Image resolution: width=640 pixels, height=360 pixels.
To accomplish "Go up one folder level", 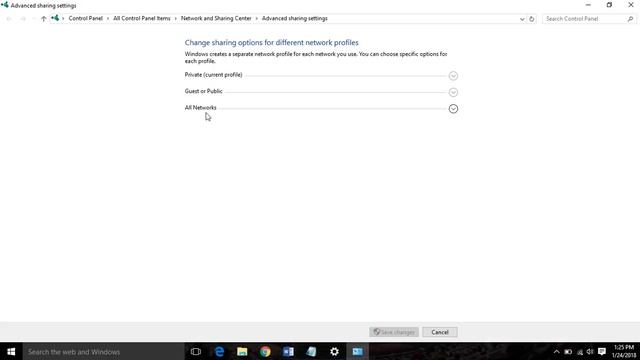I will (x=44, y=19).
